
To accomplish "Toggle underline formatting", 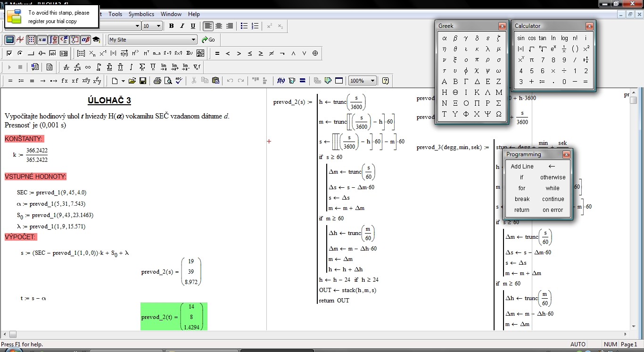I will pos(193,26).
